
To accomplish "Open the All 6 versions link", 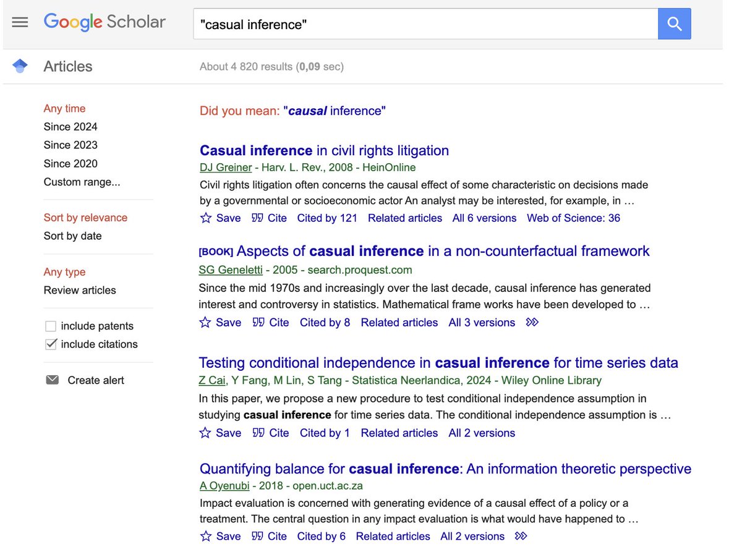I will coord(485,218).
